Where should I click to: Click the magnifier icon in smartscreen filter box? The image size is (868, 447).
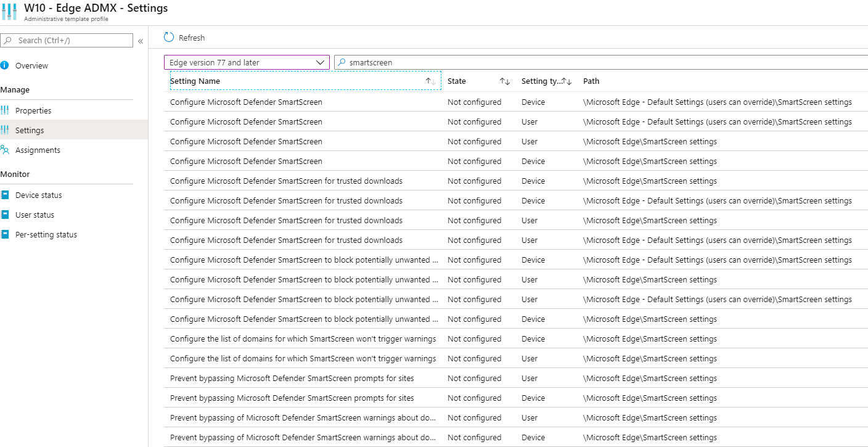[342, 62]
